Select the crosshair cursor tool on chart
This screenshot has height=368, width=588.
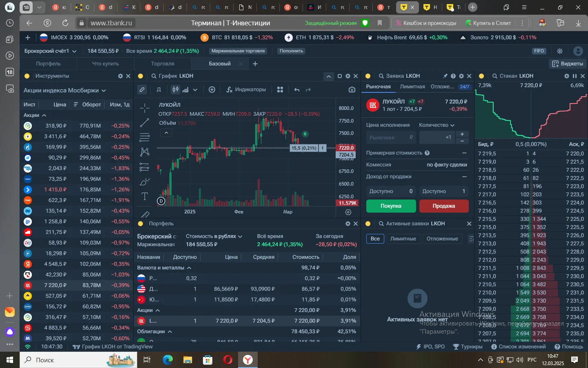(145, 108)
